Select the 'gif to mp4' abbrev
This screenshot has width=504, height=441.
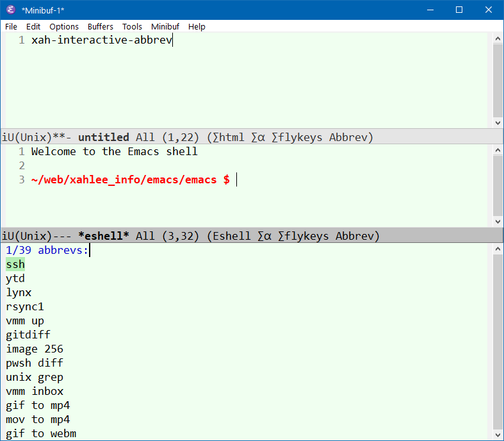click(38, 405)
